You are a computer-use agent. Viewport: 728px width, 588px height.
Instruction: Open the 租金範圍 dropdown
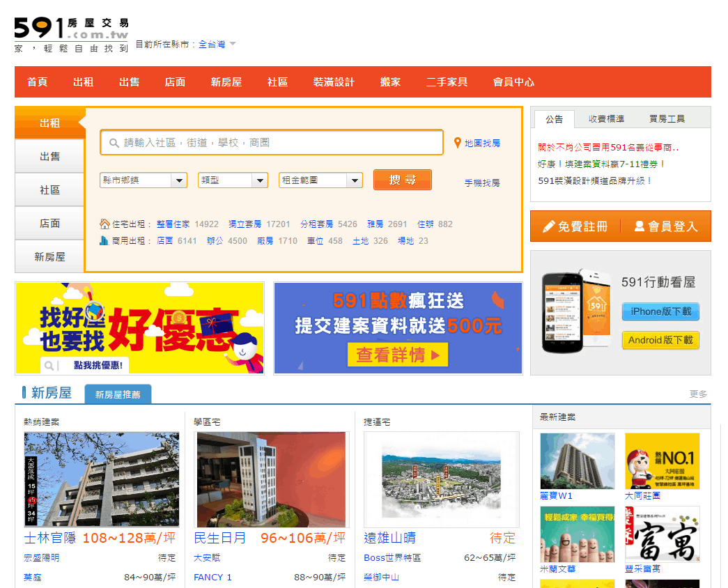coord(321,180)
